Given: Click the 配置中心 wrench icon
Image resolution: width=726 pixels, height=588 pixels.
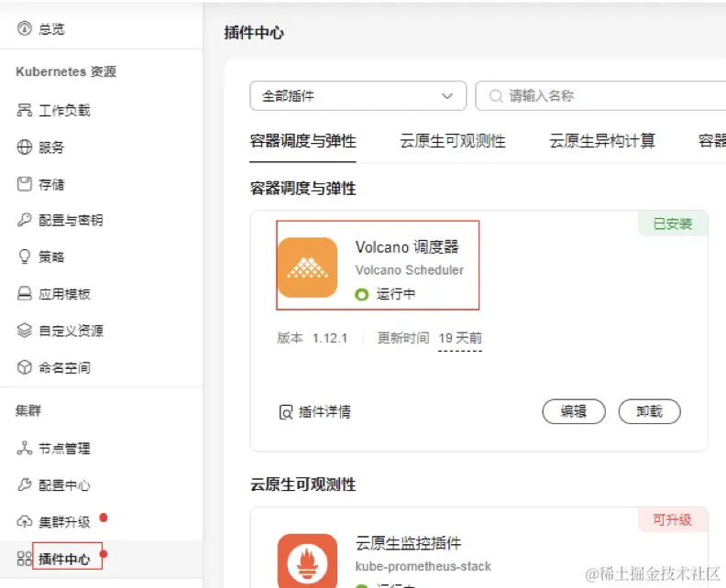Looking at the screenshot, I should point(25,485).
